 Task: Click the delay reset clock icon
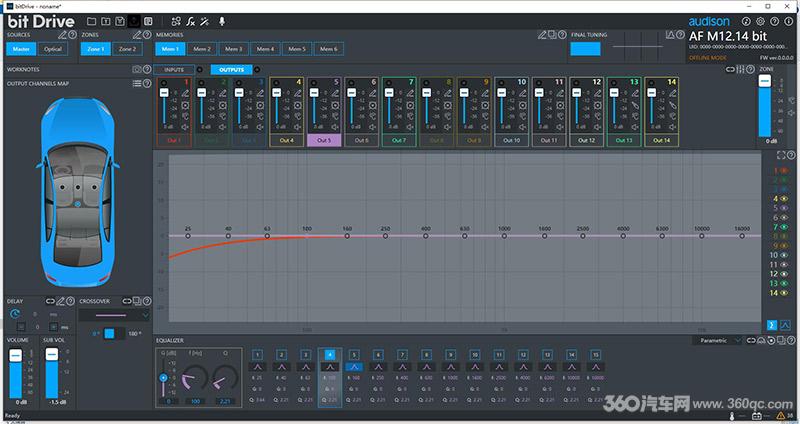point(15,314)
